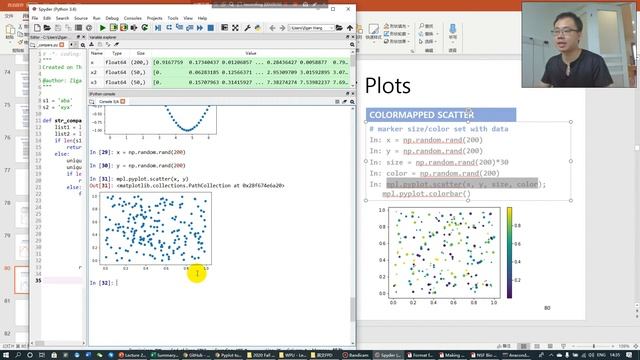Sort variables by Size column header
The height and width of the screenshot is (360, 640).
point(140,53)
